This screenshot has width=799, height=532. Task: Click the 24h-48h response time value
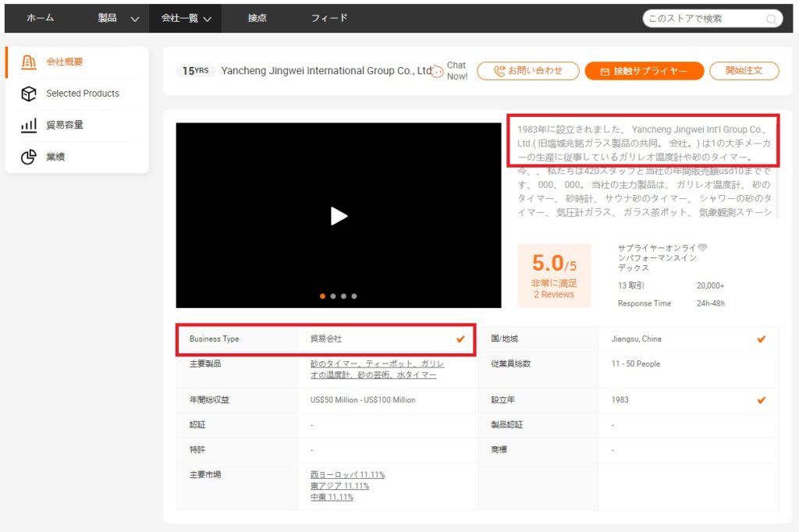[x=710, y=303]
